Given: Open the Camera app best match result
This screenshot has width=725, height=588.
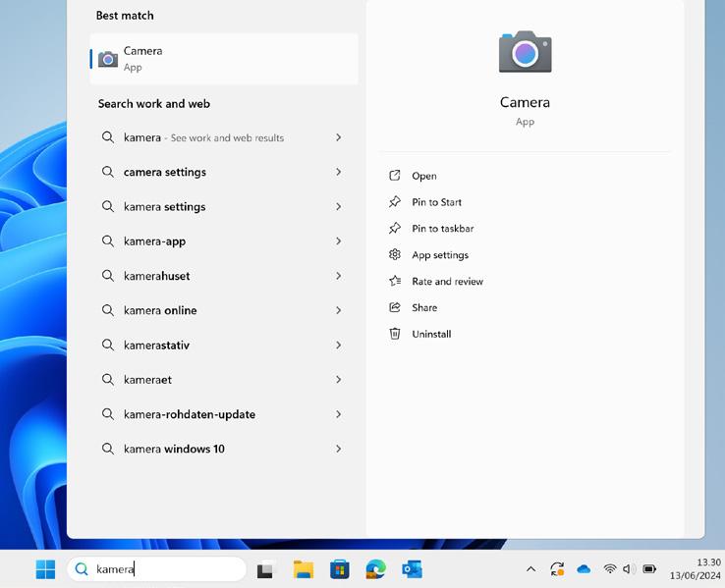Looking at the screenshot, I should [224, 59].
